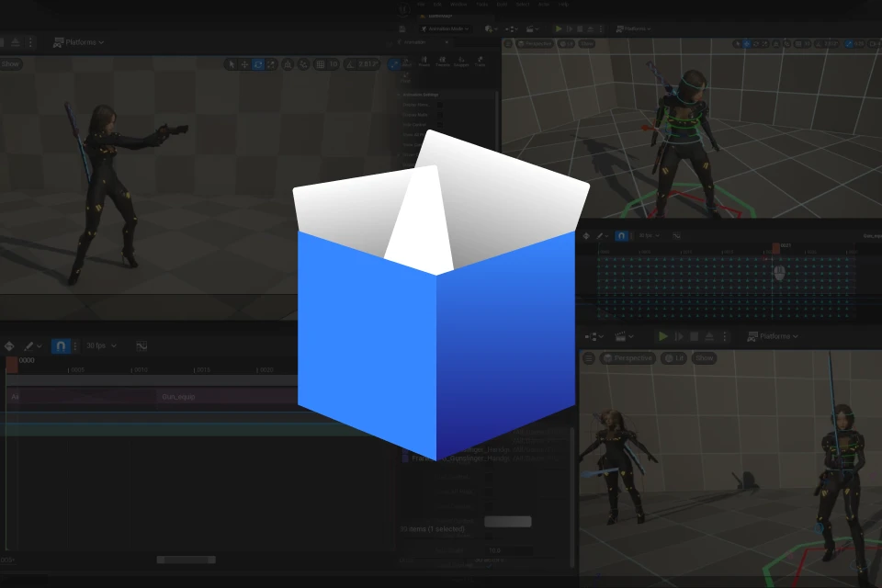Open the three-dot play options near gun-pose Platforms
Screen dimensions: 882x588
(30, 42)
